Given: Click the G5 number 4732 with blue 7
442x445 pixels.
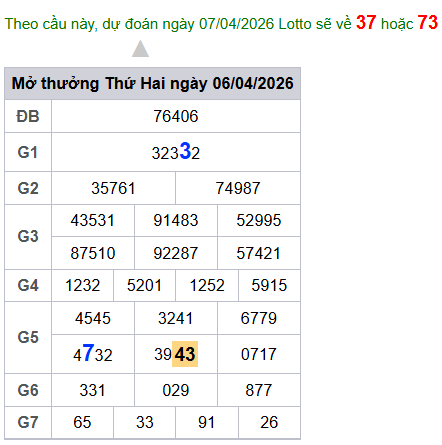Looking at the screenshot, I should pos(93,353).
